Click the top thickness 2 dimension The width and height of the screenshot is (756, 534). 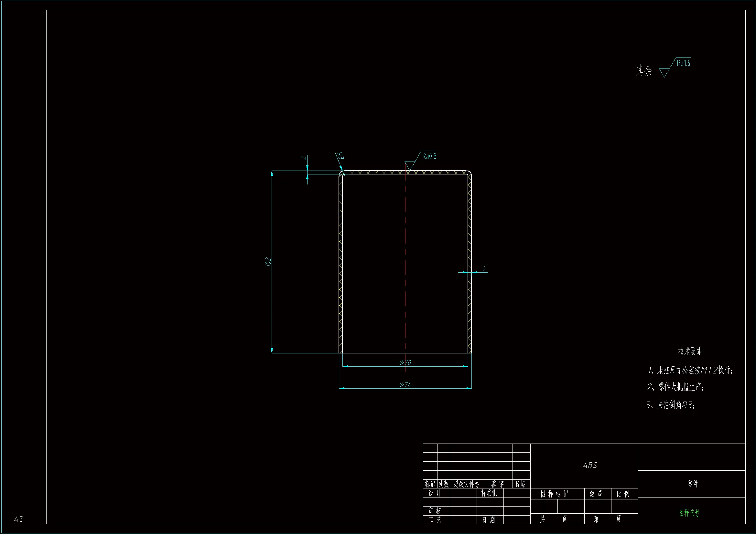tap(304, 158)
